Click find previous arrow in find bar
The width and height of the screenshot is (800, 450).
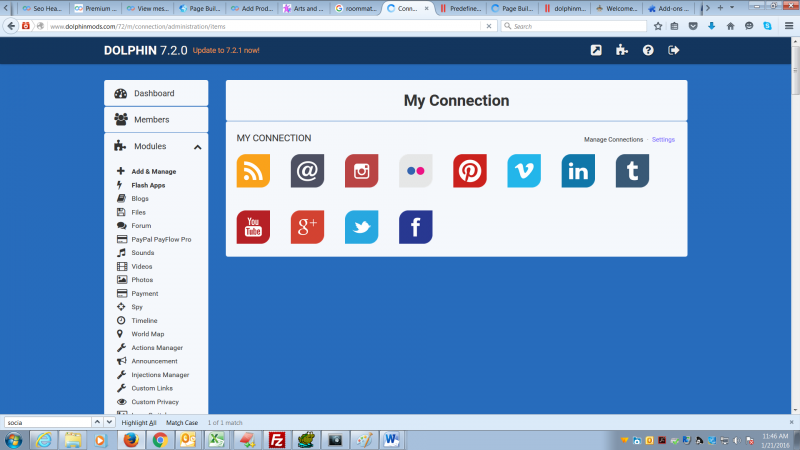tap(97, 422)
